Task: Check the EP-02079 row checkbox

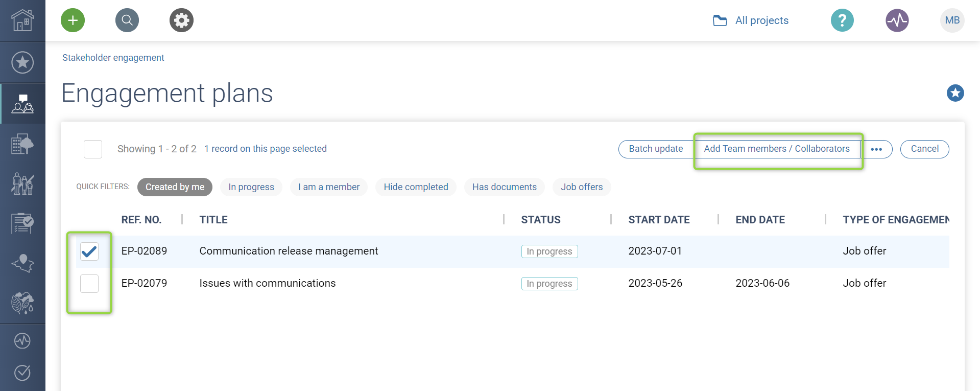Action: (89, 284)
